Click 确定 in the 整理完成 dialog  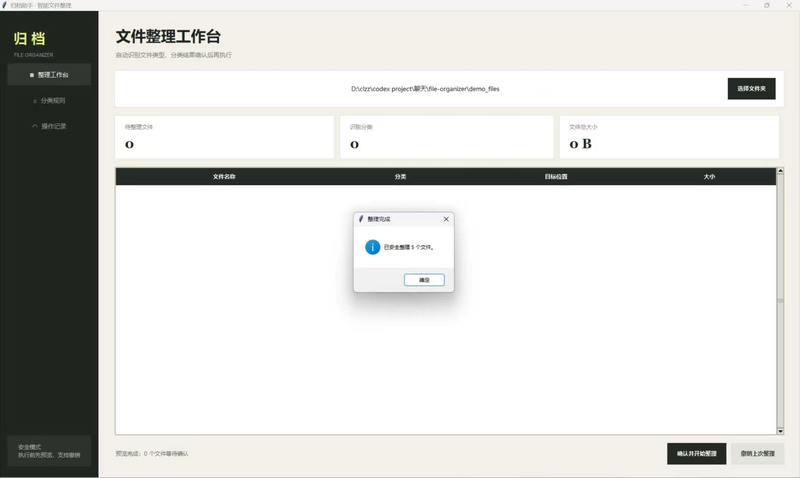(x=424, y=280)
